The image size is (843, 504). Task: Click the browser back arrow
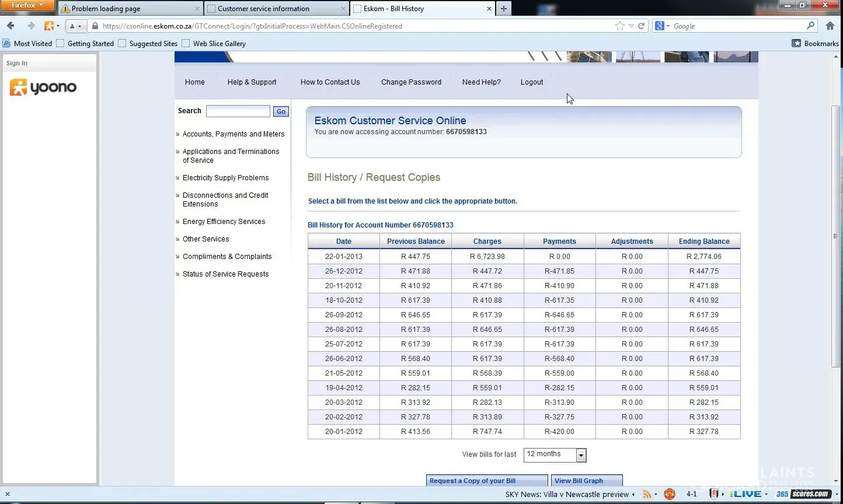click(x=11, y=26)
